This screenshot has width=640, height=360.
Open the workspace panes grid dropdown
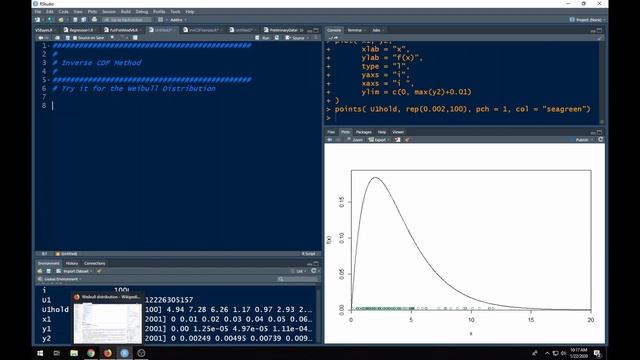click(x=161, y=20)
